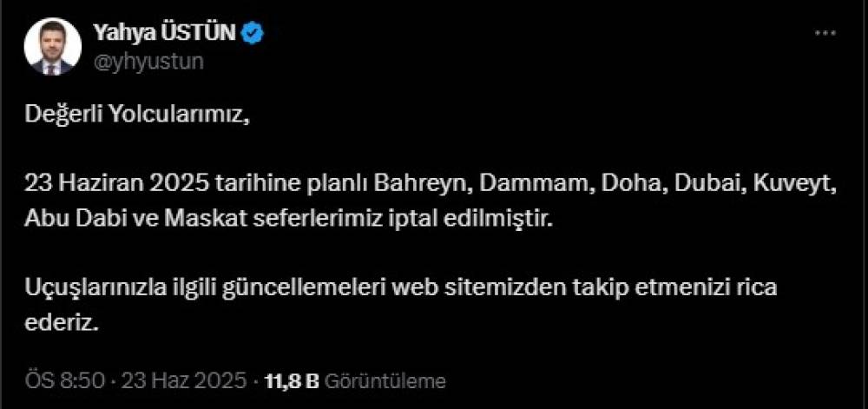Open Yahya ÜSTÜN's profile picture
The height and width of the screenshot is (409, 868).
(53, 47)
